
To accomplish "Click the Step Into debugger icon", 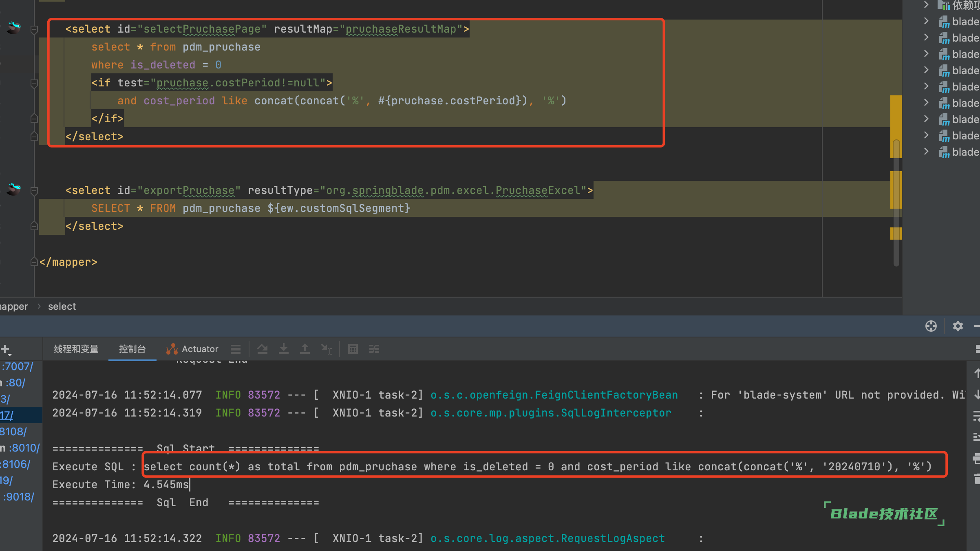I will 284,349.
